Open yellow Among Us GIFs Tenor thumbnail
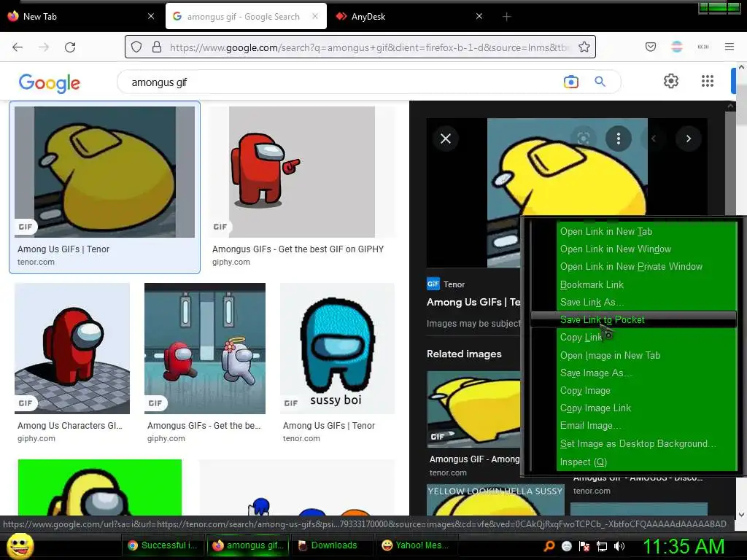 point(104,172)
